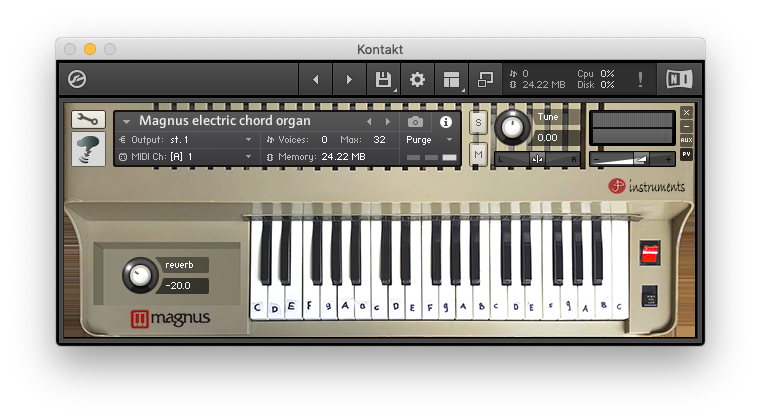Click the pan slider center handle
The width and height of the screenshot is (761, 420).
[537, 159]
